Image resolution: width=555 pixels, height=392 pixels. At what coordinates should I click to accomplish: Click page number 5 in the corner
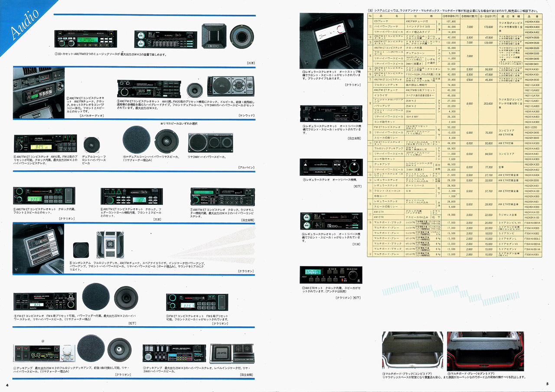click(547, 383)
